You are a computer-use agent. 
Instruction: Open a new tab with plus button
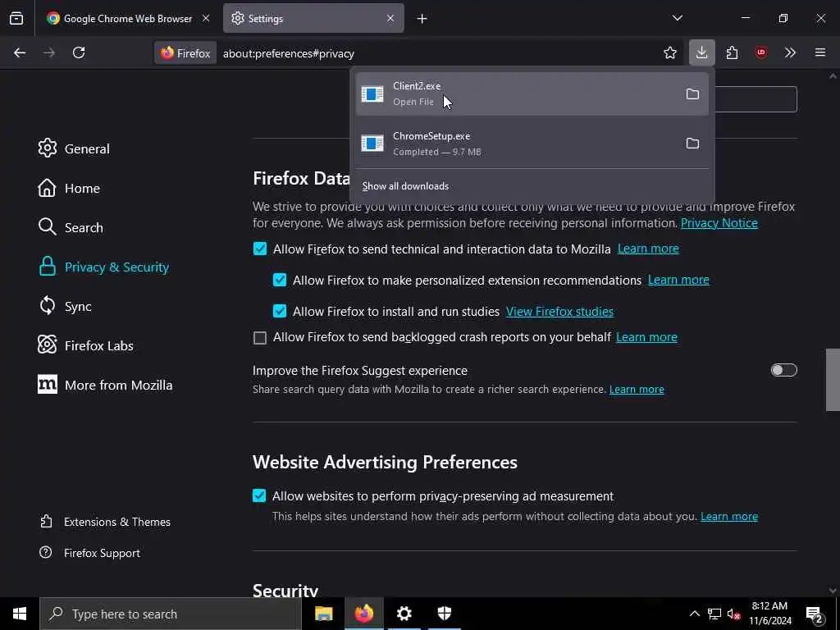click(422, 19)
